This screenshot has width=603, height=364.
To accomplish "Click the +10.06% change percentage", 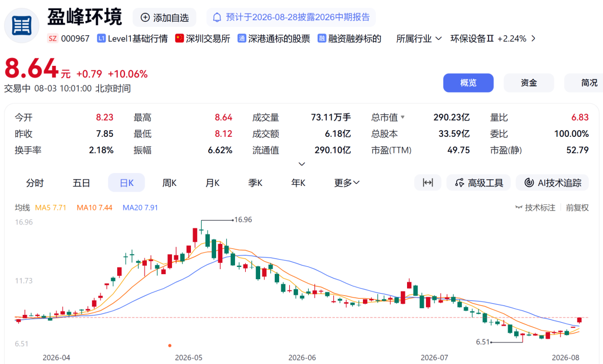I will click(128, 74).
